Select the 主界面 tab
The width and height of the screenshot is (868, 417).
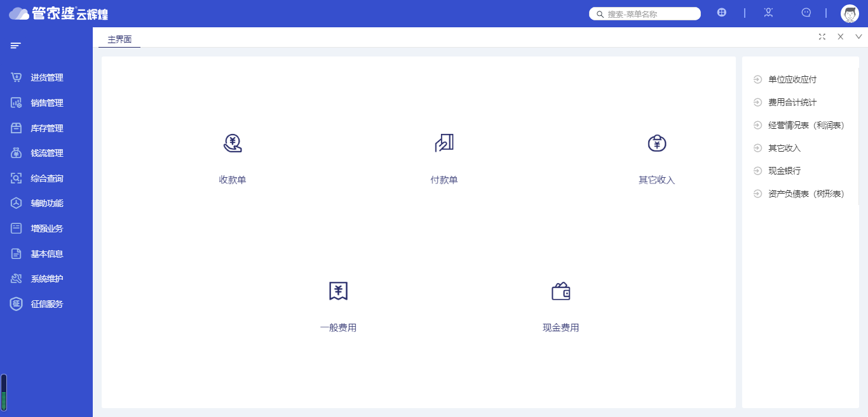coord(119,39)
